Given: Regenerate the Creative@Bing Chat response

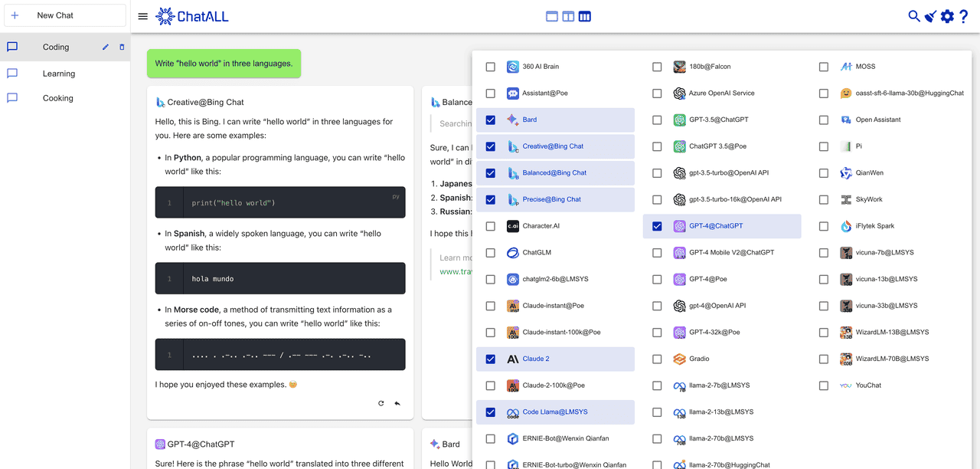Looking at the screenshot, I should click(381, 403).
